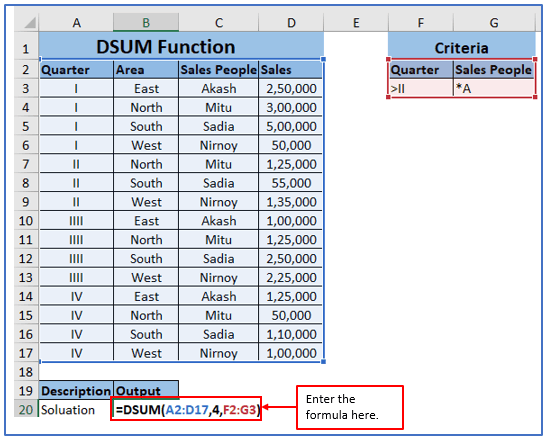This screenshot has width=548, height=440.
Task: Select column C header
Action: coord(218,23)
